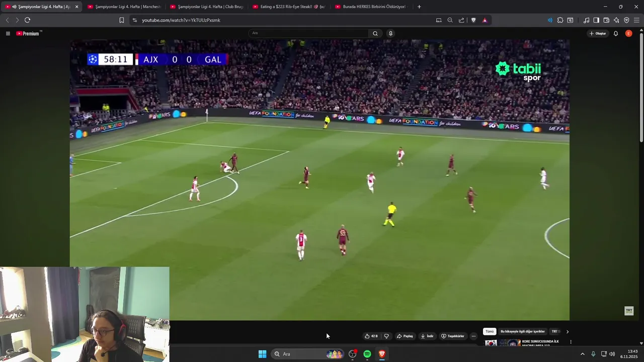Click the video player to pause

point(319,180)
